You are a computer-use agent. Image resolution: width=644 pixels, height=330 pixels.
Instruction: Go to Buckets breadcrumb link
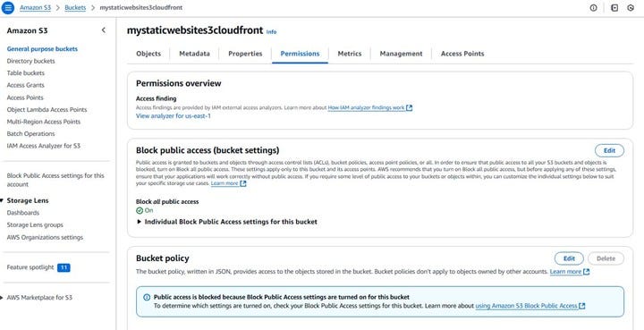coord(75,8)
